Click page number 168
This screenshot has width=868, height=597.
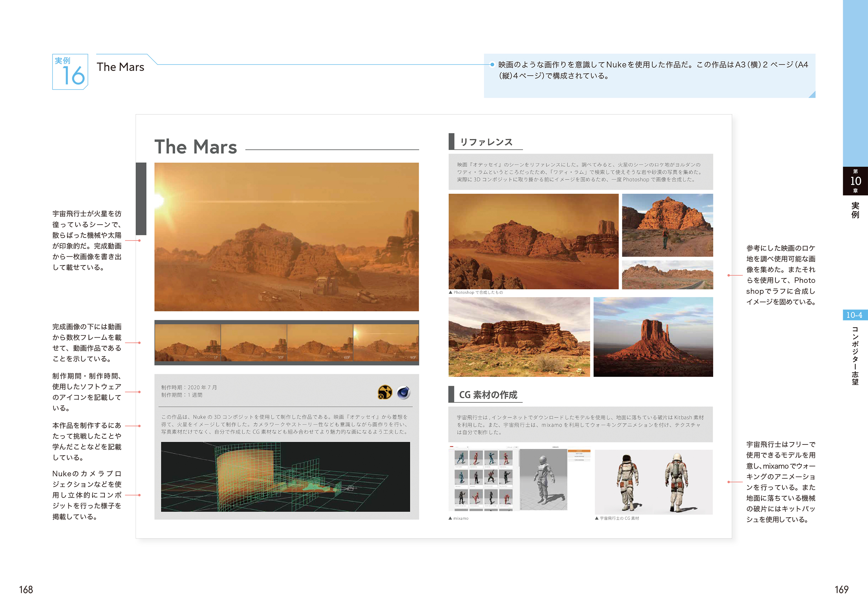click(26, 589)
